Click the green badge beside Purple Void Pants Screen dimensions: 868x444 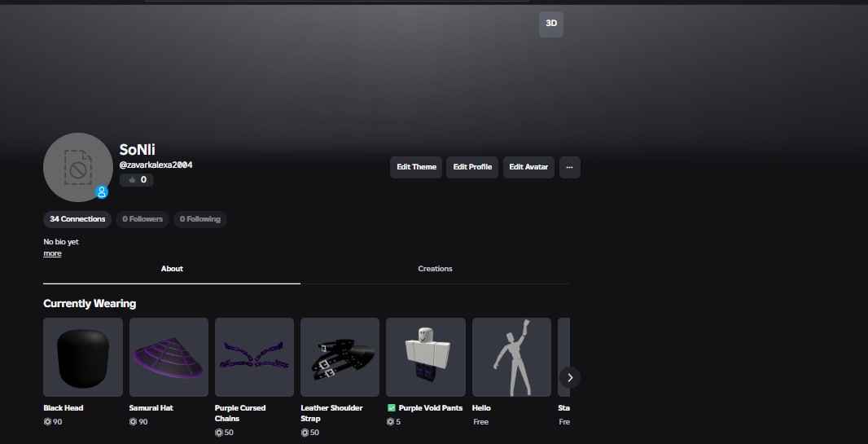[392, 408]
